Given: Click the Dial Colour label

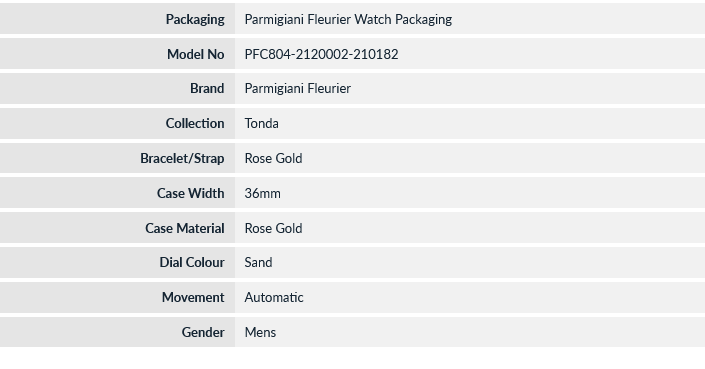Looking at the screenshot, I should pyautogui.click(x=192, y=262).
